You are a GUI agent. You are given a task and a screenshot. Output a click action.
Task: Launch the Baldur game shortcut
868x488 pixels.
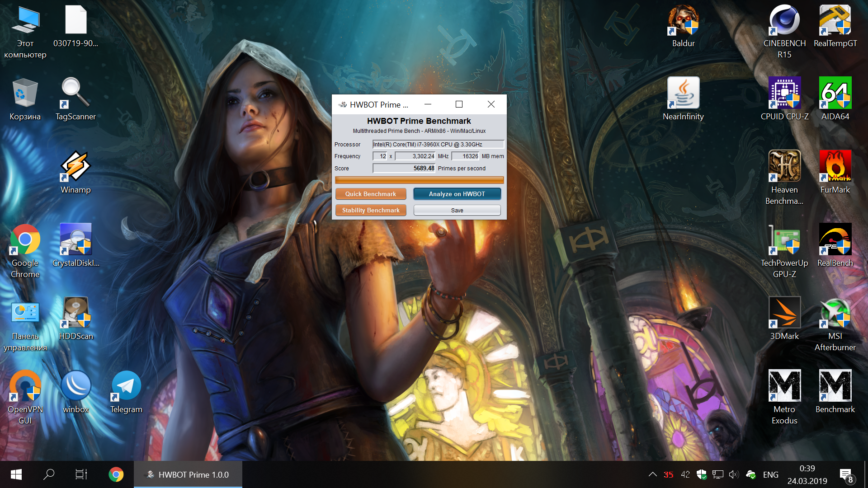tap(683, 26)
